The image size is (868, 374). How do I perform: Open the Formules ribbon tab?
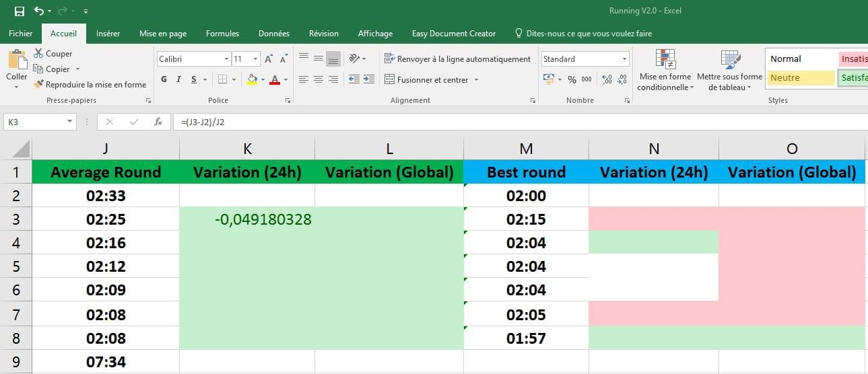point(222,34)
